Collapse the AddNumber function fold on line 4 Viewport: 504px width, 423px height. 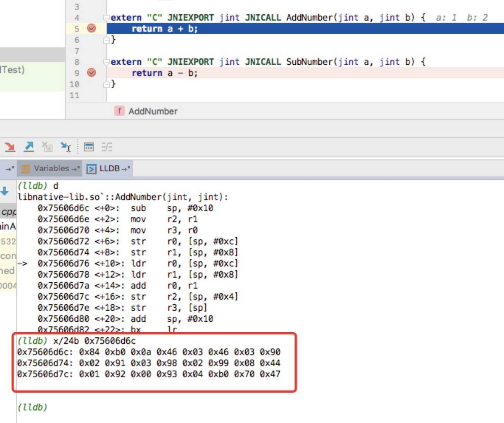(107, 18)
